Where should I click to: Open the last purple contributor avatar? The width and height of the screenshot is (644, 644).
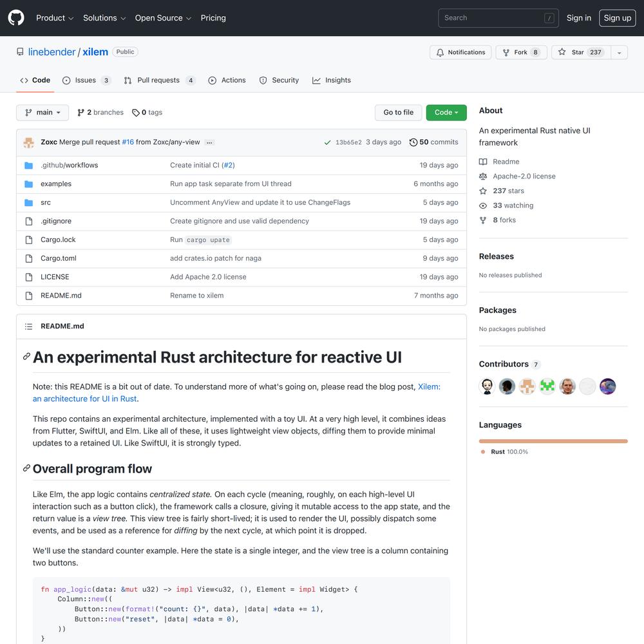(x=608, y=386)
